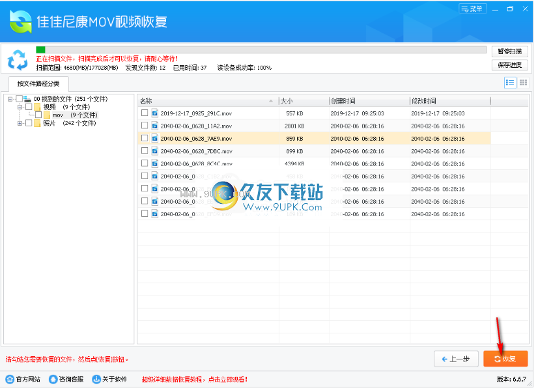The height and width of the screenshot is (392, 538).
Task: Check the box for 2040-02-06_0628_8C4C.mov
Action: click(145, 163)
